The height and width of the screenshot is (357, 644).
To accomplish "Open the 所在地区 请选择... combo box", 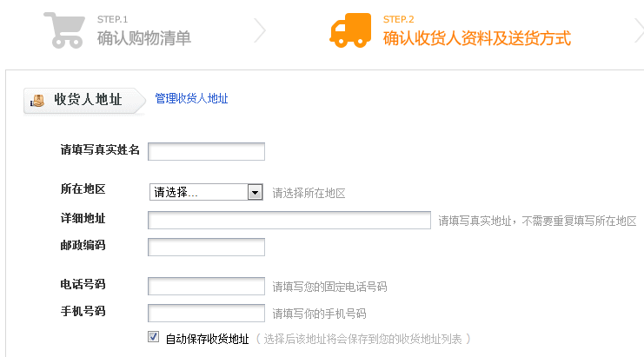I will point(198,192).
